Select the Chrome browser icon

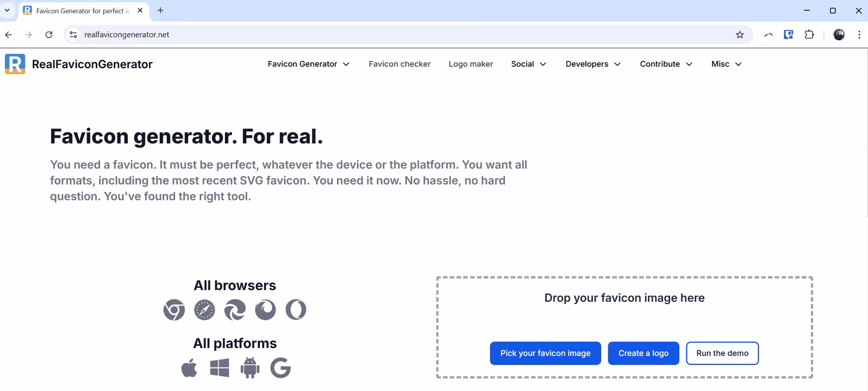[x=174, y=310]
